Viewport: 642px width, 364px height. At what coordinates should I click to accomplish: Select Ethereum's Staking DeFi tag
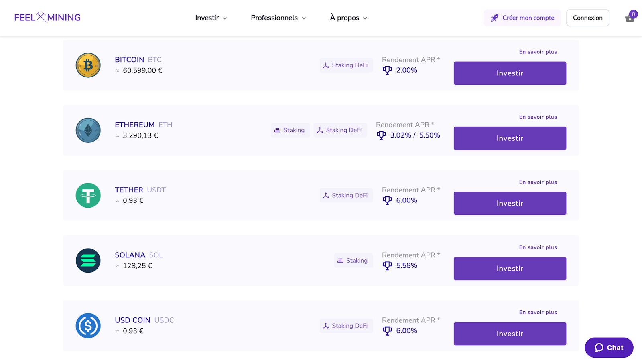(340, 130)
